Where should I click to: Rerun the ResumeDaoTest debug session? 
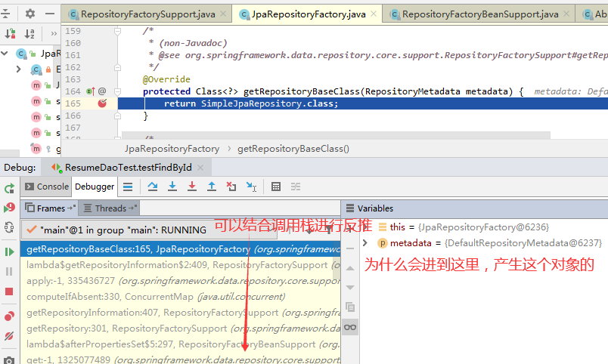[9, 189]
